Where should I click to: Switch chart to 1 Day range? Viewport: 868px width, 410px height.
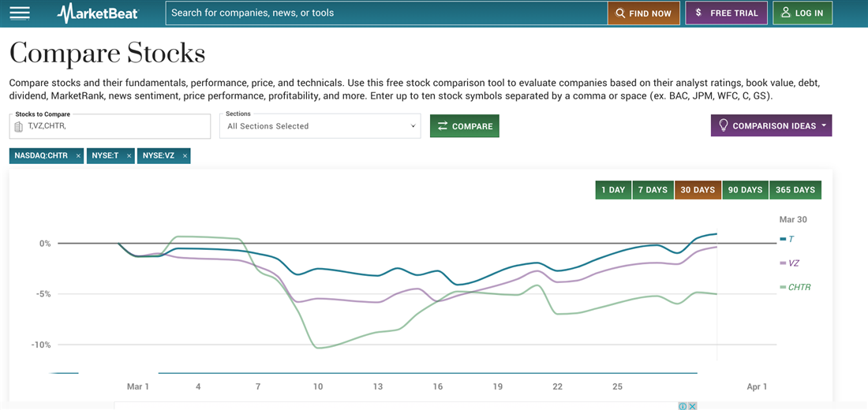pos(613,190)
